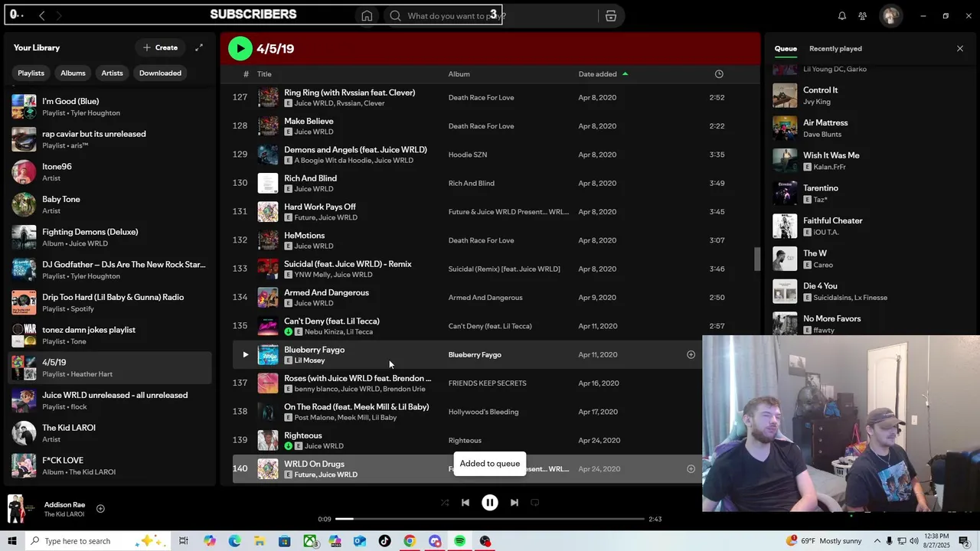Toggle the Downloaded filter chip in Your Library
The image size is (980, 551).
click(160, 73)
